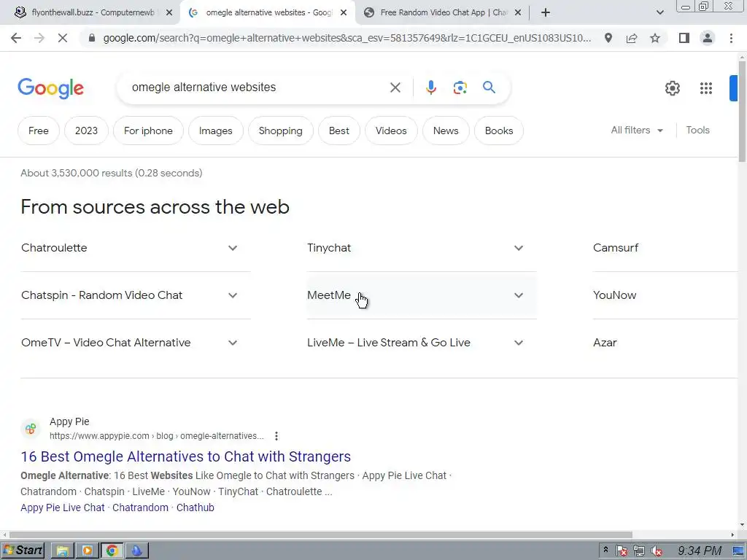Expand Chatspin - Random Video Chat
Image resolution: width=747 pixels, height=560 pixels.
(136, 295)
